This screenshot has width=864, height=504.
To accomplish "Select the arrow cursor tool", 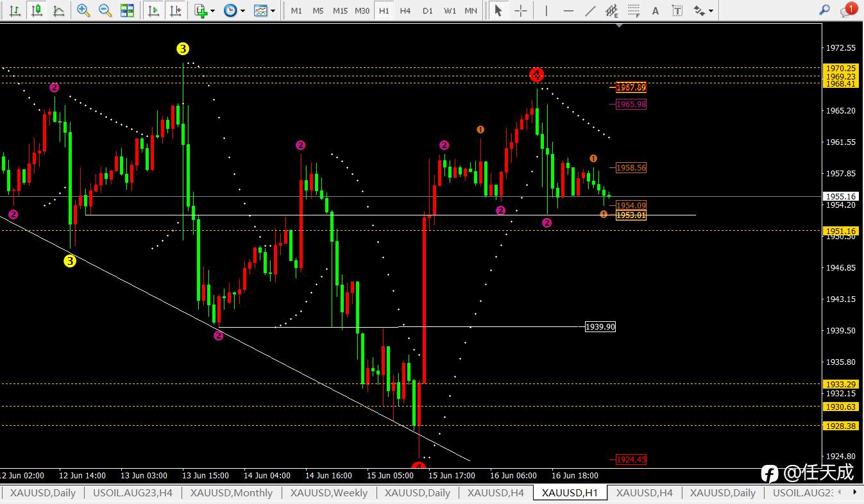I will (x=498, y=10).
